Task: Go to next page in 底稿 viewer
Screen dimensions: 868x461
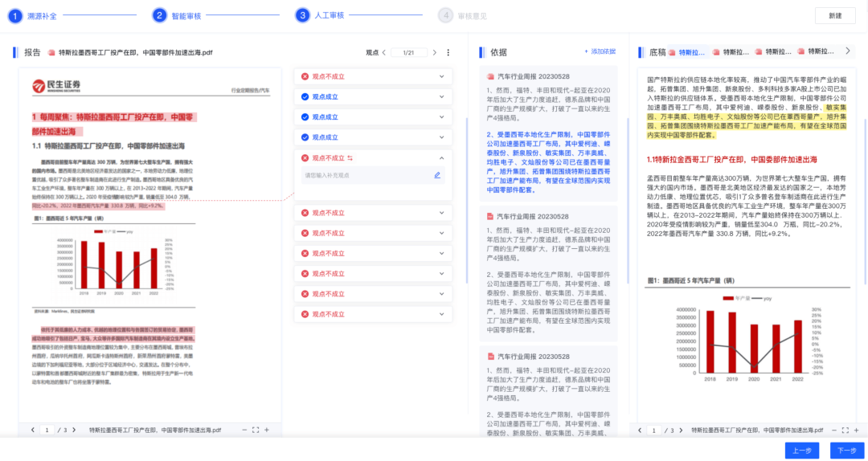Action: coord(681,430)
